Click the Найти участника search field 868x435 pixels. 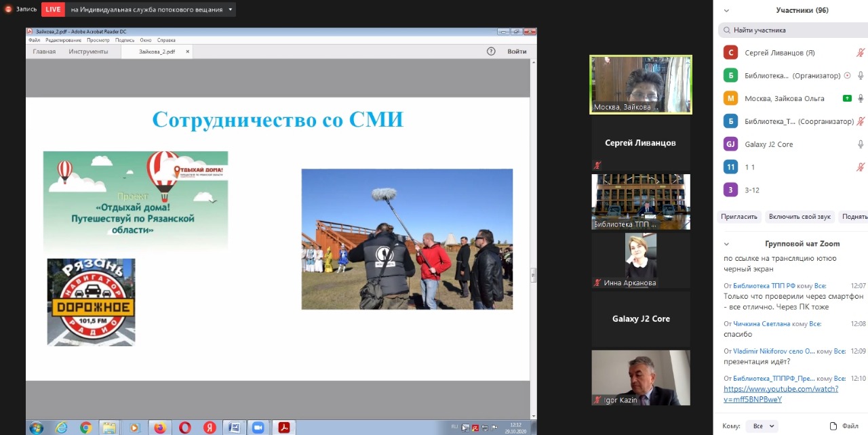[x=793, y=30]
